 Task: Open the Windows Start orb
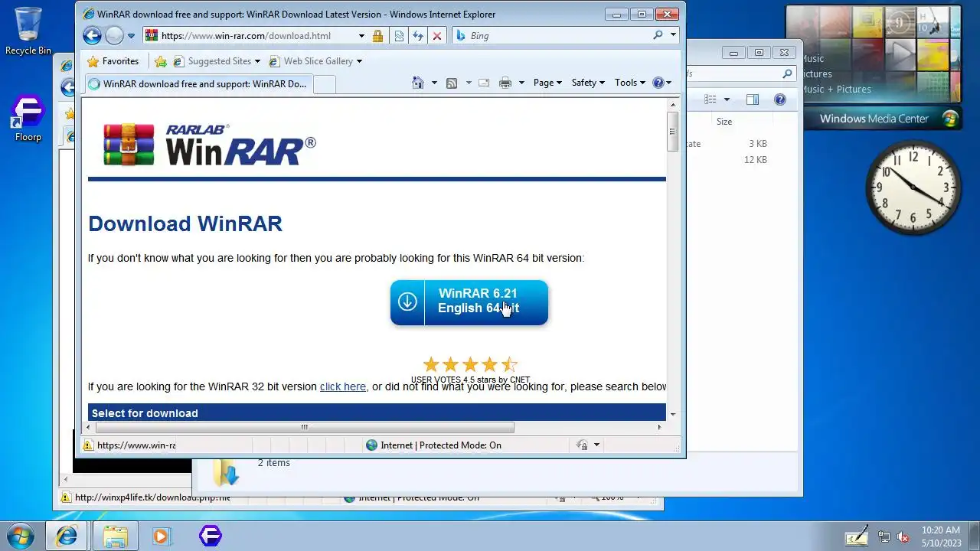(21, 536)
